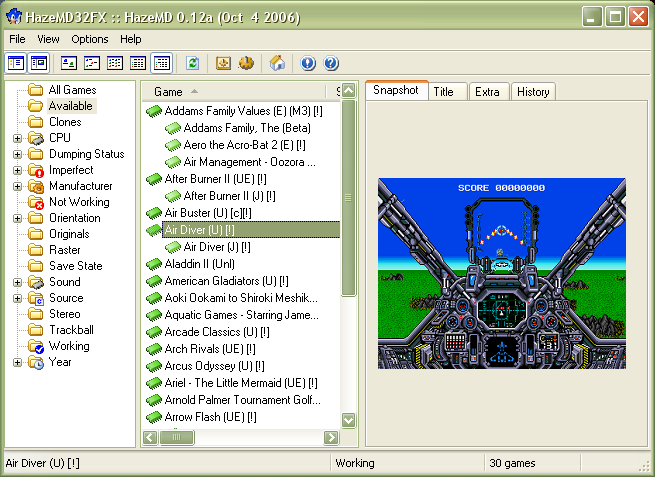Click the blue exclamation about icon
The width and height of the screenshot is (655, 477).
coord(308,63)
